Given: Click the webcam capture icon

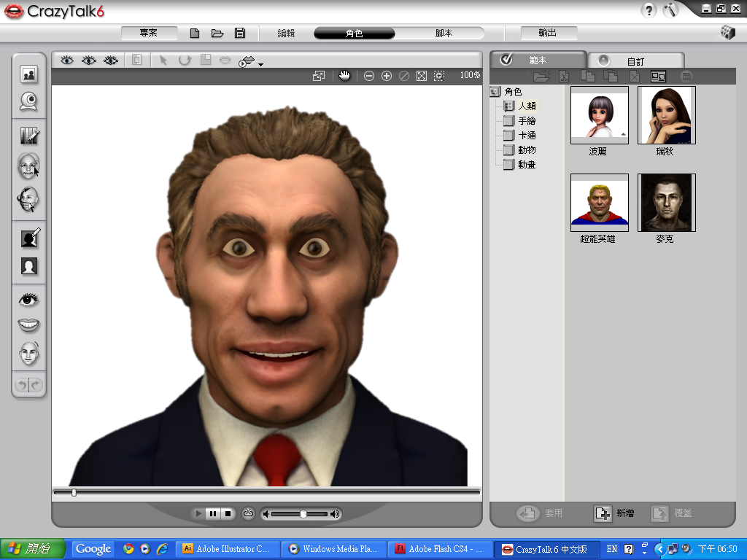Looking at the screenshot, I should coord(29,102).
